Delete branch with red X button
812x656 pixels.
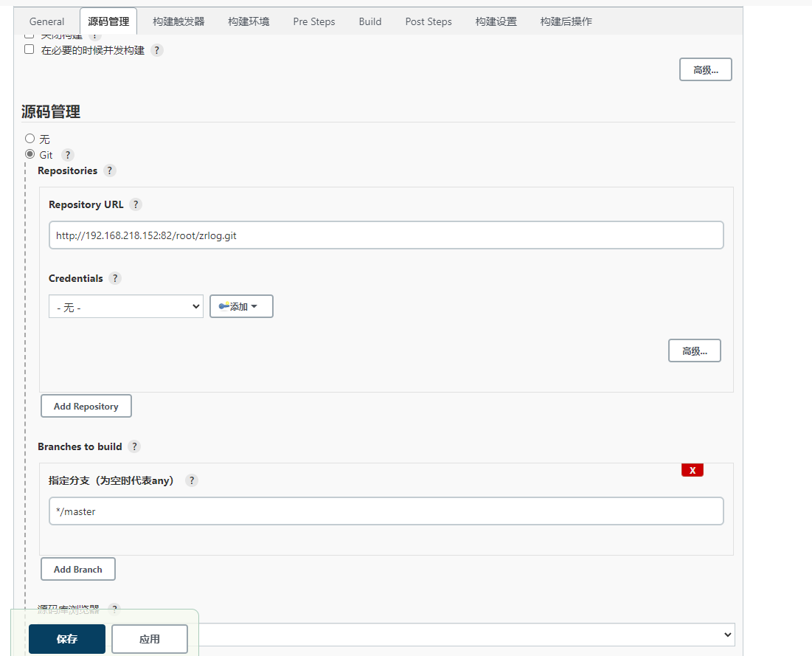pos(693,470)
